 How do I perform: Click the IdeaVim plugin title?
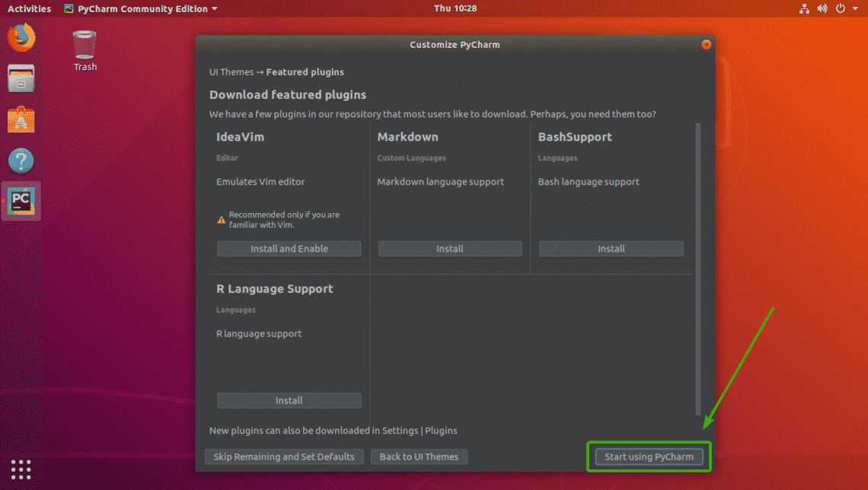pyautogui.click(x=241, y=137)
